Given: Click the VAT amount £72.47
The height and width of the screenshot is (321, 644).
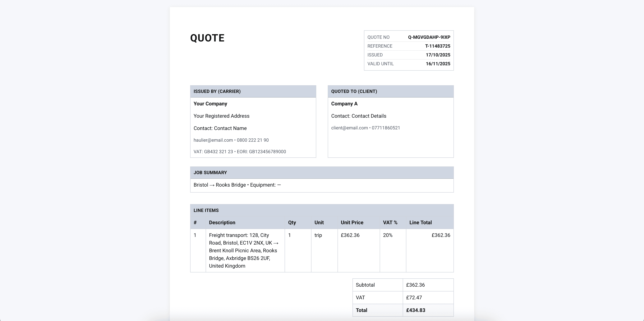Looking at the screenshot, I should point(414,297).
